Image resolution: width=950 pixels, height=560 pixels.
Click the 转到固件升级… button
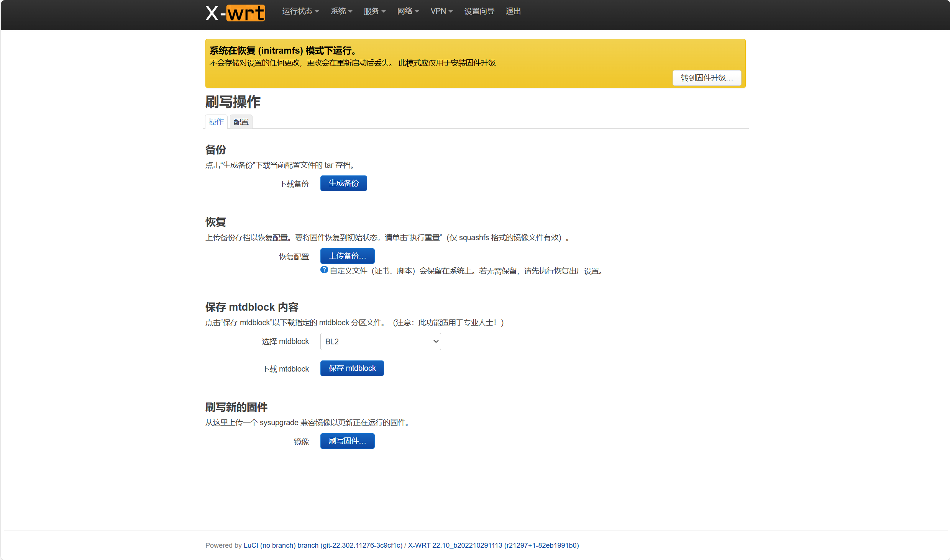[706, 78]
